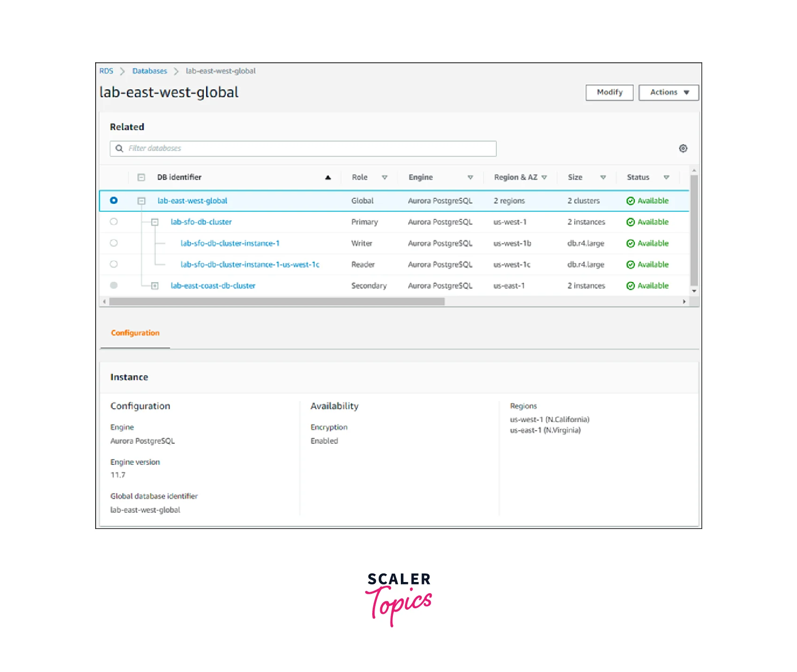
Task: Open the Actions dropdown menu
Action: tap(668, 93)
